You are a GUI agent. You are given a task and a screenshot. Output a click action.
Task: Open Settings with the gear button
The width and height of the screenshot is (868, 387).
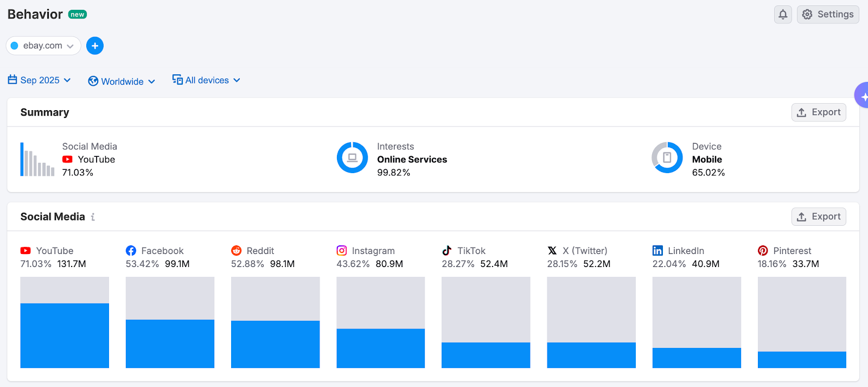click(x=827, y=15)
